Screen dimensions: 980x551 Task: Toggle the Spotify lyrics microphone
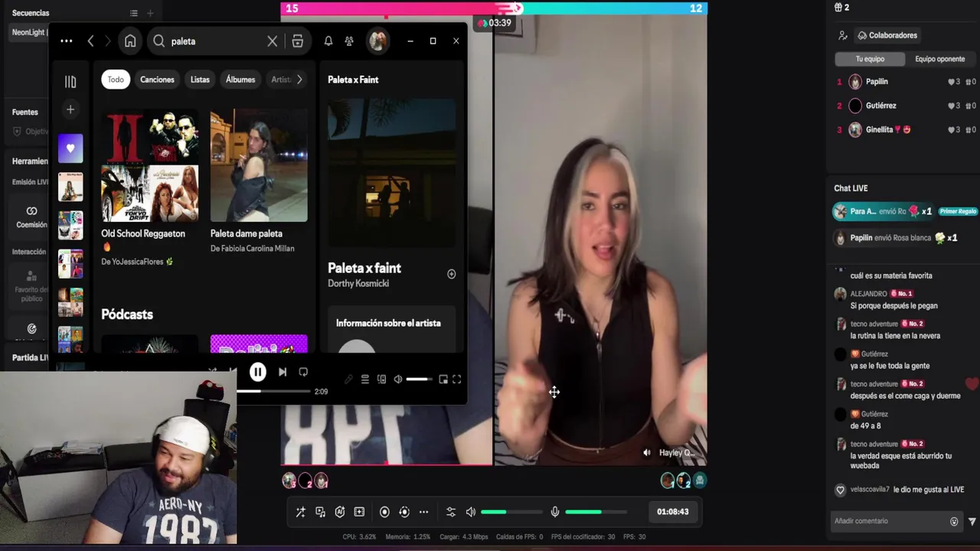[x=348, y=380]
